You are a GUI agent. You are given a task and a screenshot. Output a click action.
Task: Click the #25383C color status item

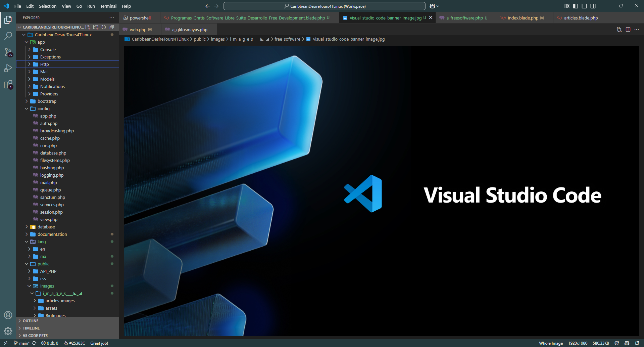pos(75,343)
